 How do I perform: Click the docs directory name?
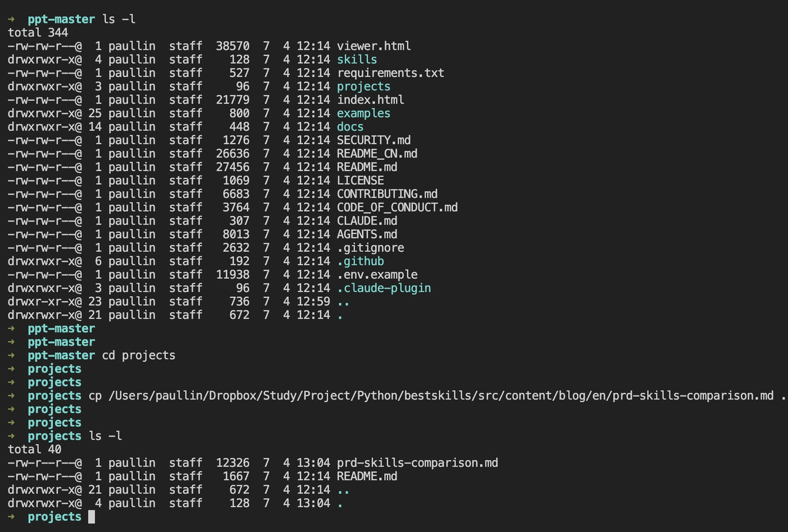tap(350, 127)
